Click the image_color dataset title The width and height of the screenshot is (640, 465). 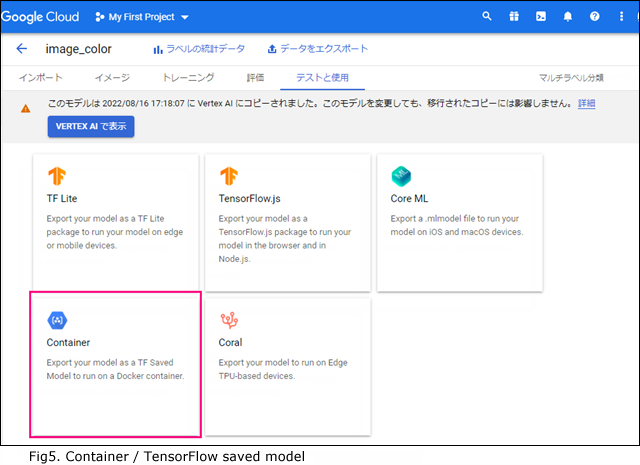[x=78, y=49]
